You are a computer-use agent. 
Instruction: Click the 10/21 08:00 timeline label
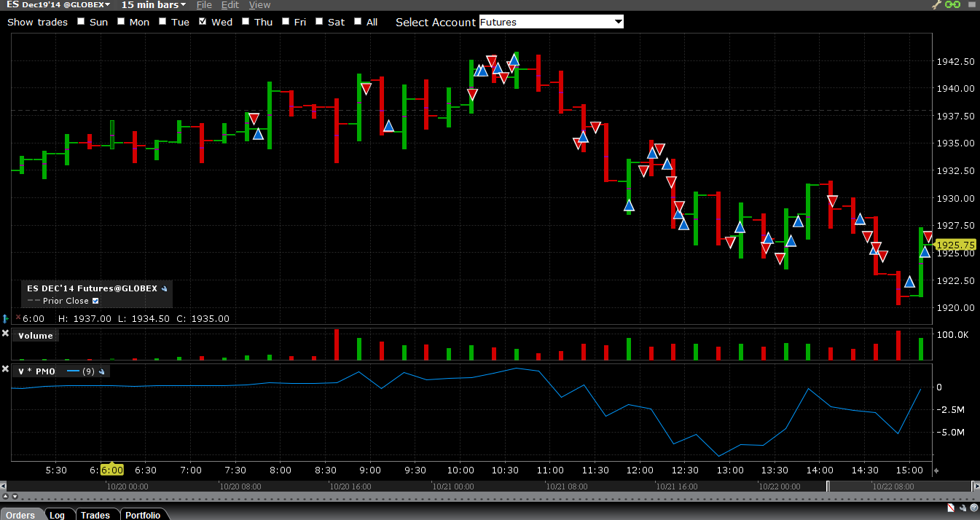click(x=568, y=486)
